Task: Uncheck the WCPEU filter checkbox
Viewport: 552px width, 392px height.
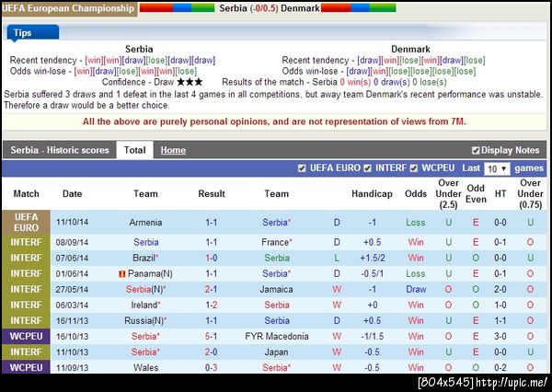Action: pyautogui.click(x=414, y=168)
